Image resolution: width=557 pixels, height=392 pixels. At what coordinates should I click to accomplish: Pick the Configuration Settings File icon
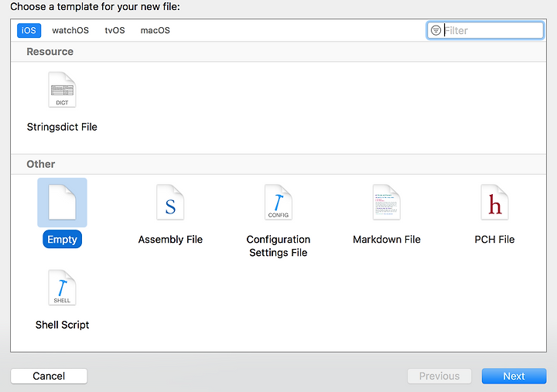278,203
